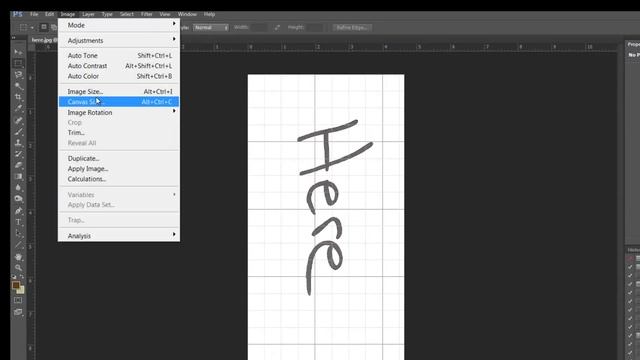Open the File menu
Image resolution: width=640 pixels, height=360 pixels.
pyautogui.click(x=34, y=14)
